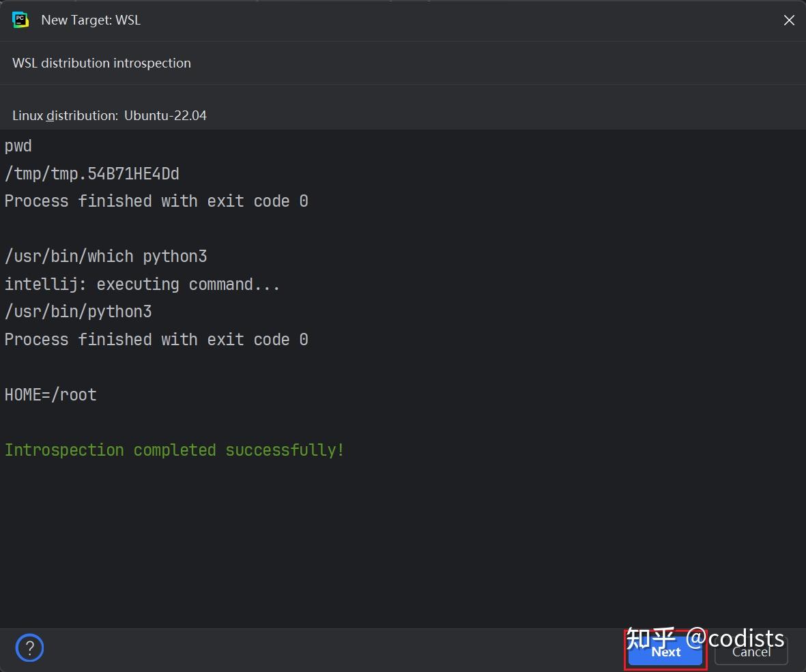The height and width of the screenshot is (672, 806).
Task: Click the /tmp/tmp.54B71HE4Dd path text
Action: coord(91,173)
